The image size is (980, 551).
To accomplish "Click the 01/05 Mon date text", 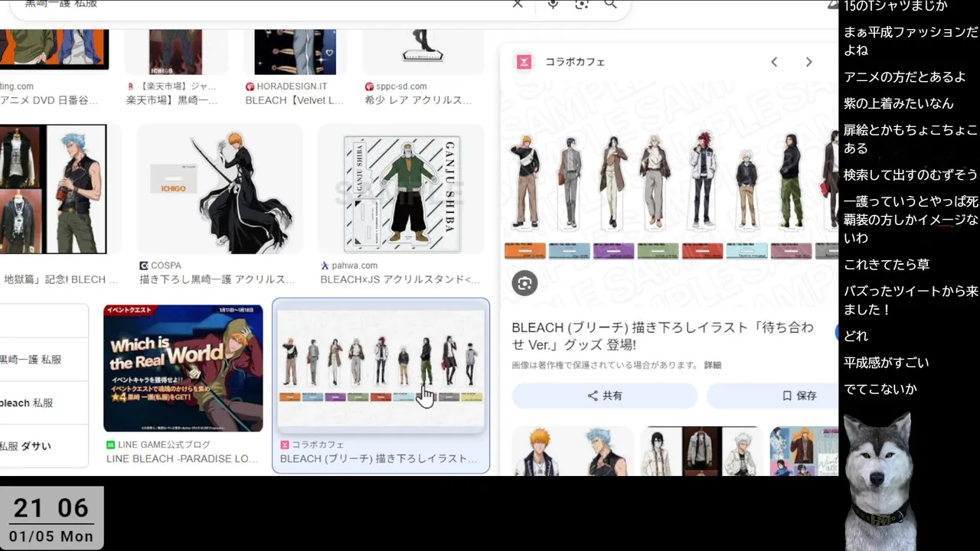I will 51,536.
